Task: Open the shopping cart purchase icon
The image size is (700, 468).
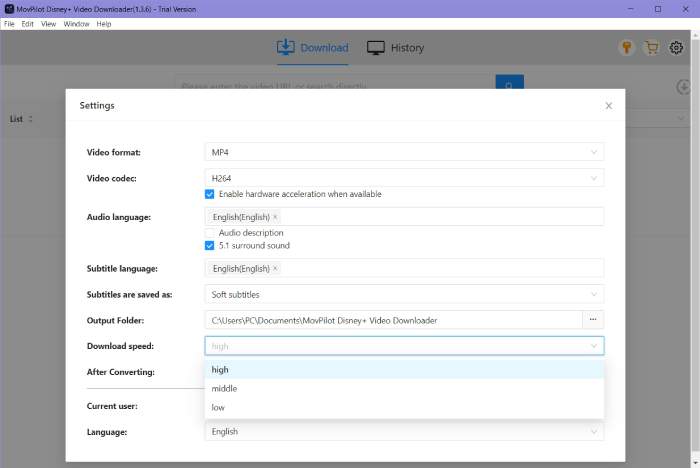Action: (652, 47)
